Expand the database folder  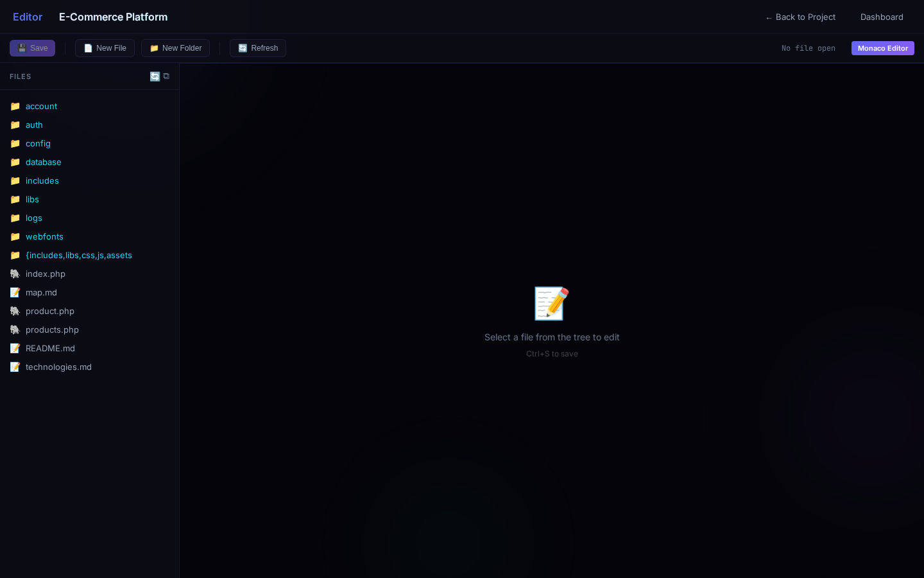pos(44,162)
